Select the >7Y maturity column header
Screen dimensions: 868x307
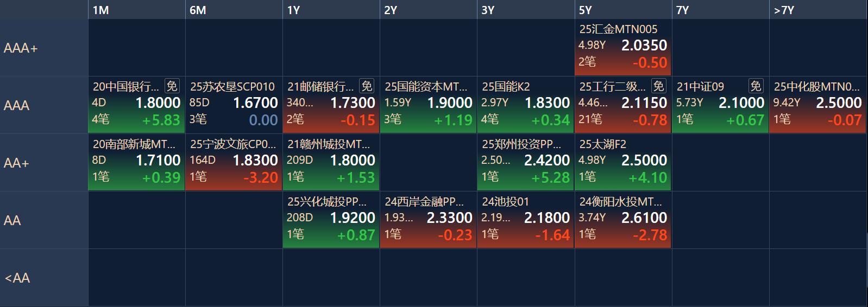pyautogui.click(x=818, y=10)
